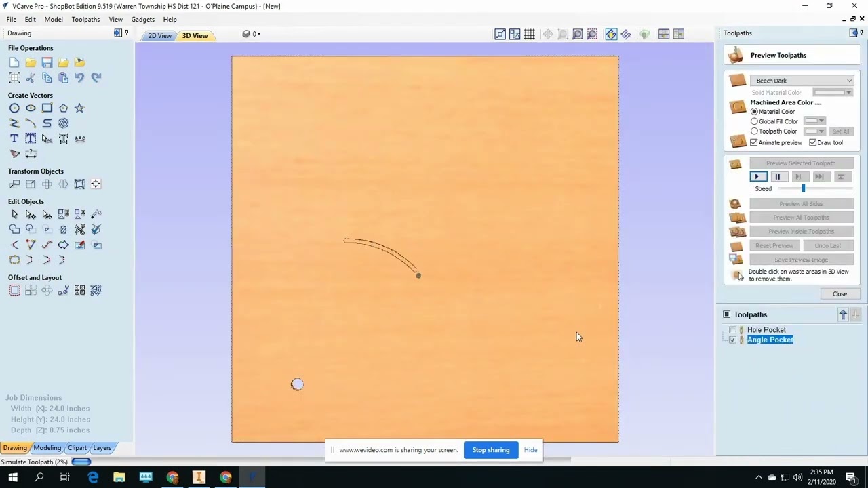Switch to the 2D View tab
The width and height of the screenshot is (868, 488).
pos(160,36)
